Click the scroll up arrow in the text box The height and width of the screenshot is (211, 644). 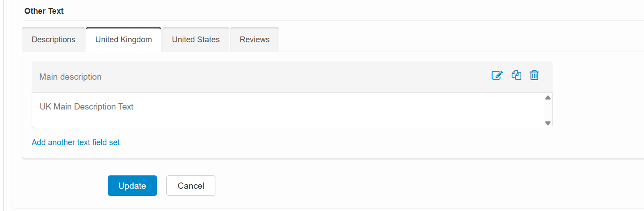coord(548,97)
